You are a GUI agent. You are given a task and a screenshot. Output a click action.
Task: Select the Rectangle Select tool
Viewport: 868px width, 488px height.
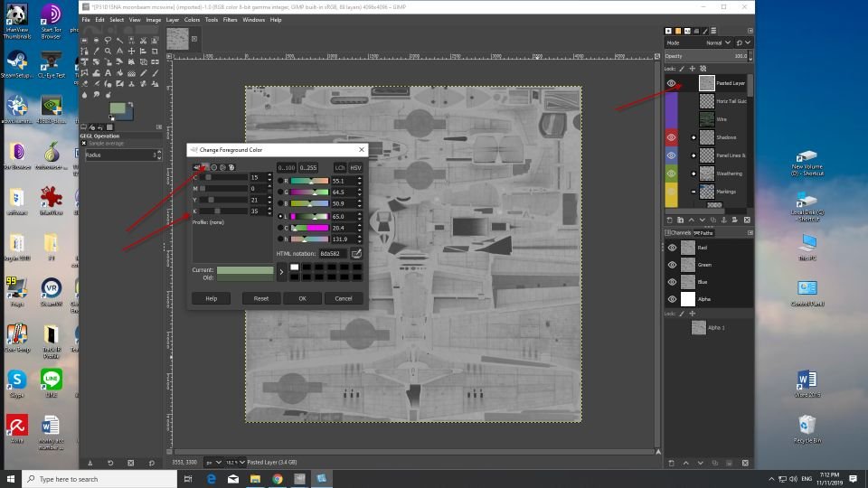pyautogui.click(x=84, y=41)
